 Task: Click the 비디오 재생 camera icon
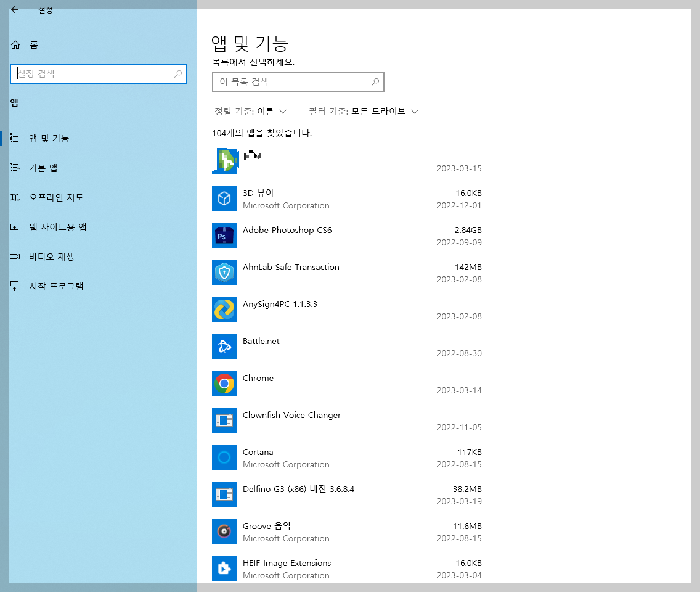click(15, 257)
